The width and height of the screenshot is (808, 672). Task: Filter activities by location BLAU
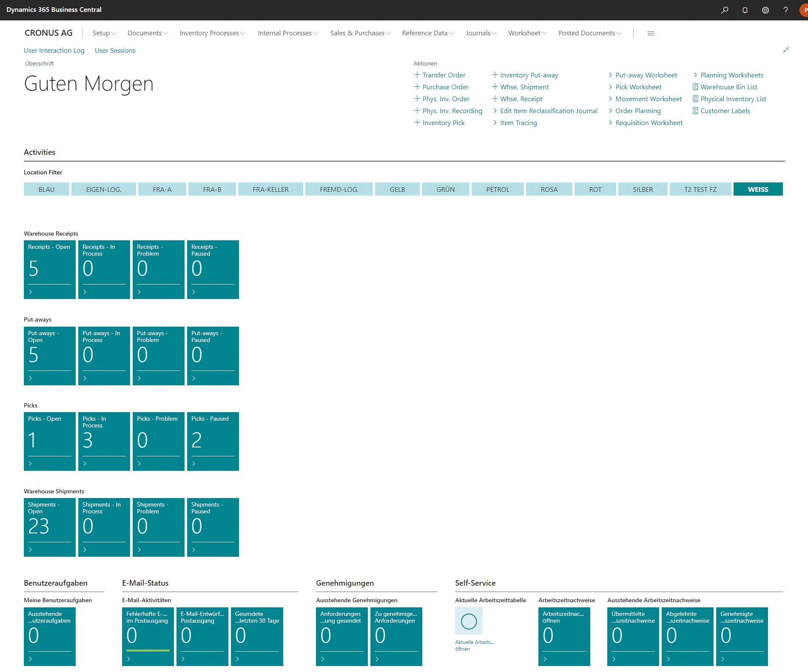tap(46, 189)
